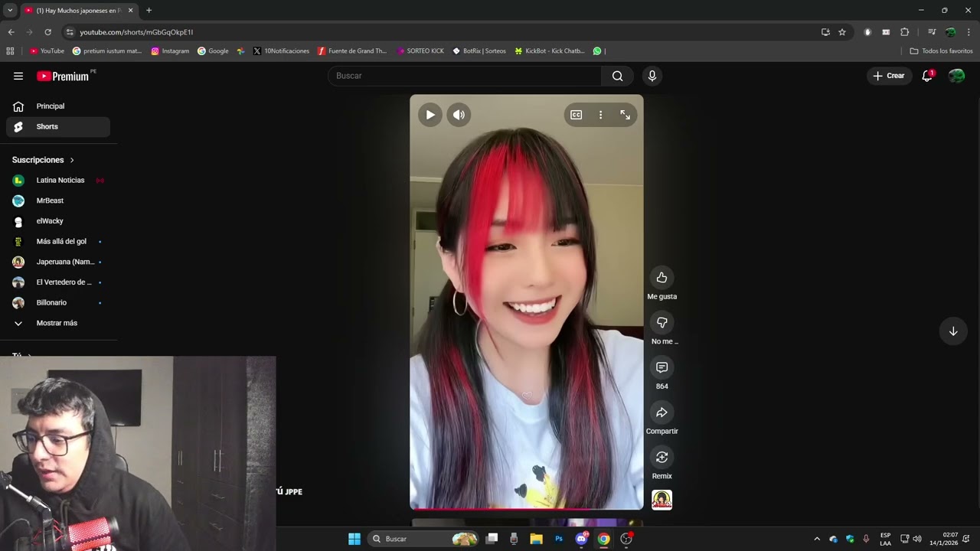Open YouTube notifications bell
Viewport: 980px width, 551px height.
point(927,76)
